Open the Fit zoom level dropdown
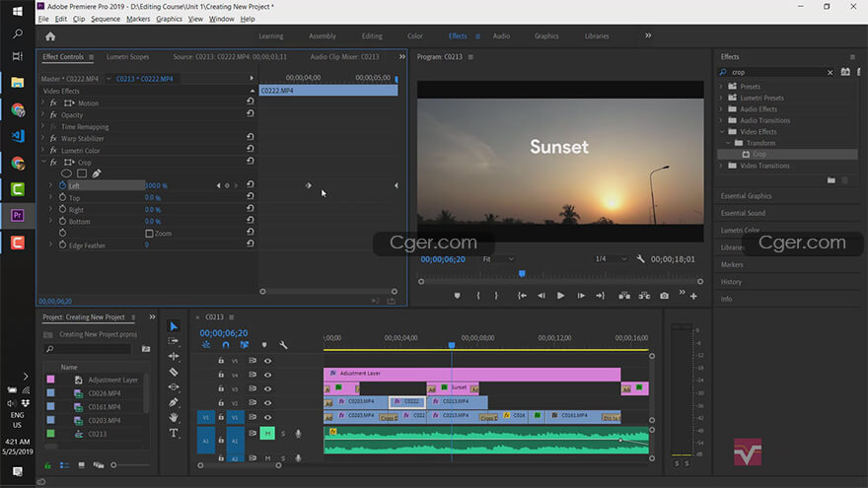Screen dimensions: 868x488 pos(499,259)
